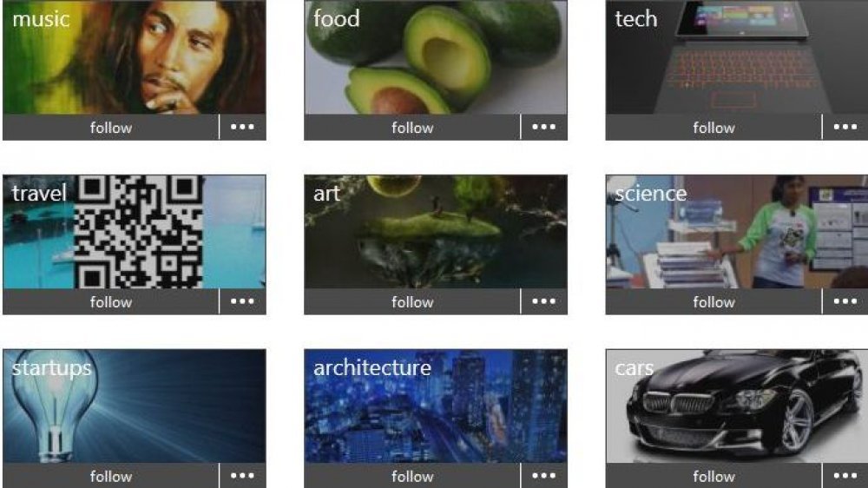The width and height of the screenshot is (868, 488).
Task: Follow the travel topic
Action: (111, 302)
